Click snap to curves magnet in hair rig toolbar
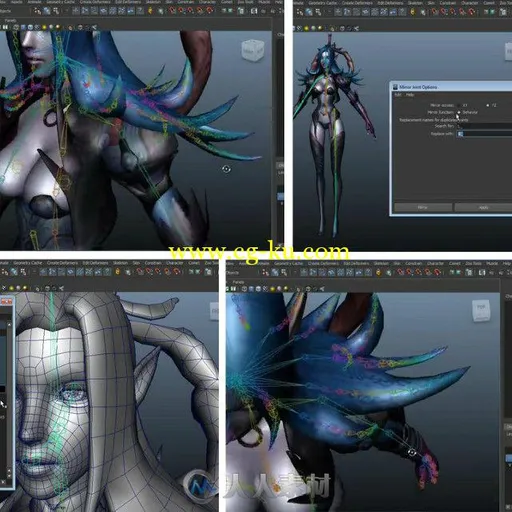Screen dimensions: 512x512 409,272
